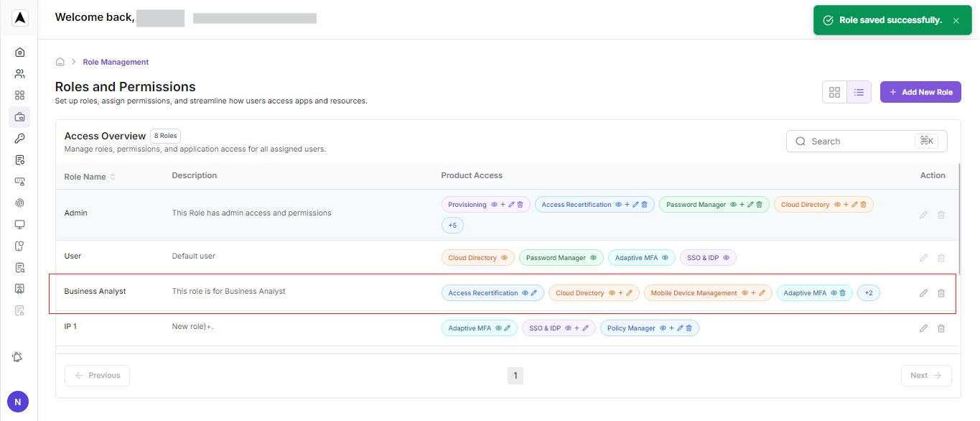Expand the +5 chip in the Admin row
980x421 pixels.
click(x=452, y=225)
